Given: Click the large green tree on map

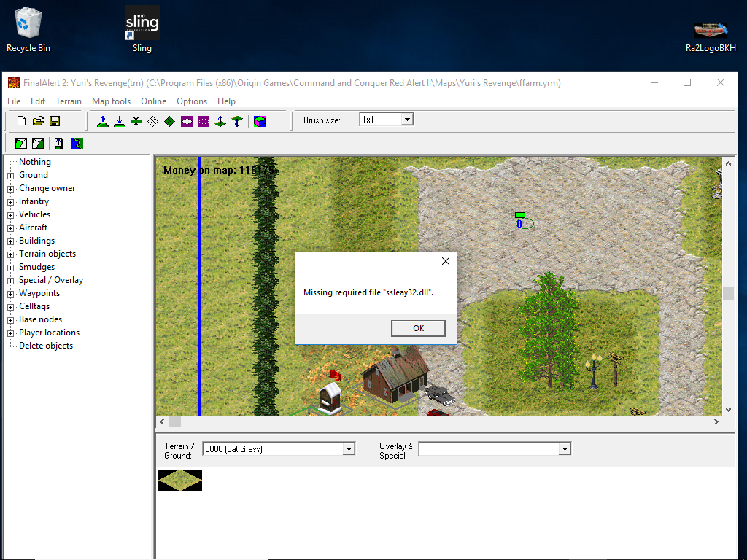Looking at the screenshot, I should pyautogui.click(x=549, y=329).
